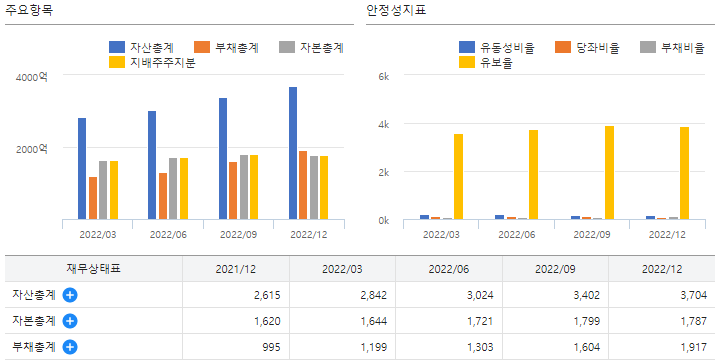The width and height of the screenshot is (715, 363).
Task: Click the 당좌비율 legend label
Action: click(x=598, y=47)
